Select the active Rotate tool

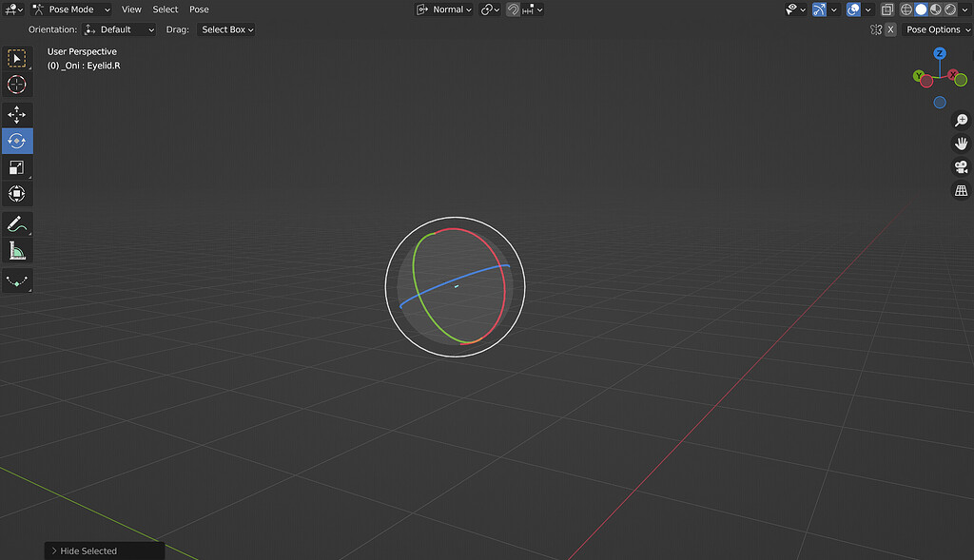tap(17, 141)
